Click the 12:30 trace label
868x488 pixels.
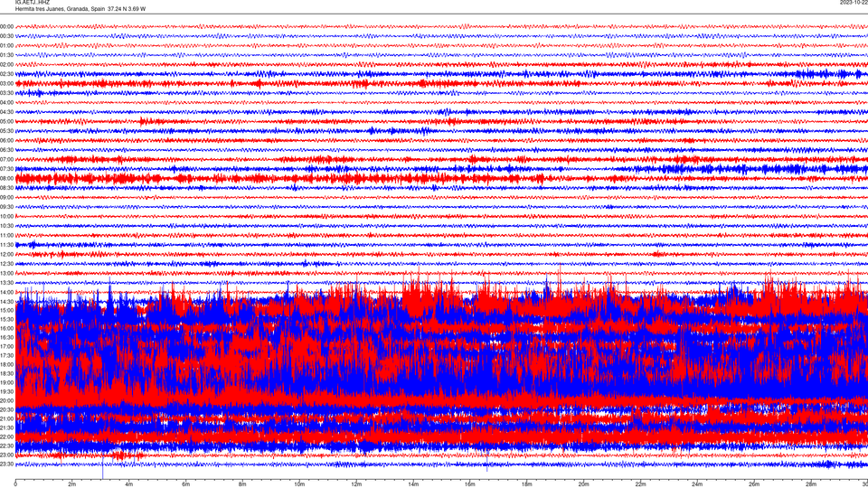click(7, 264)
